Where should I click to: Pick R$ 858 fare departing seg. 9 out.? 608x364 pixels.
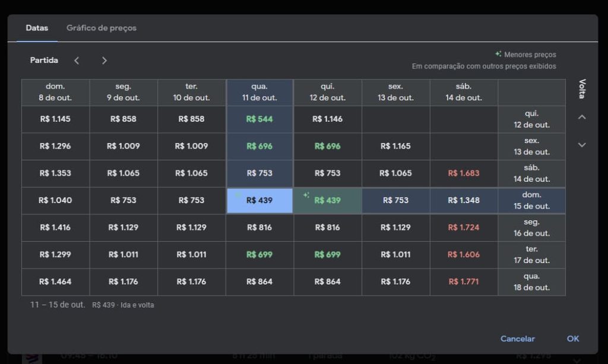click(x=123, y=119)
